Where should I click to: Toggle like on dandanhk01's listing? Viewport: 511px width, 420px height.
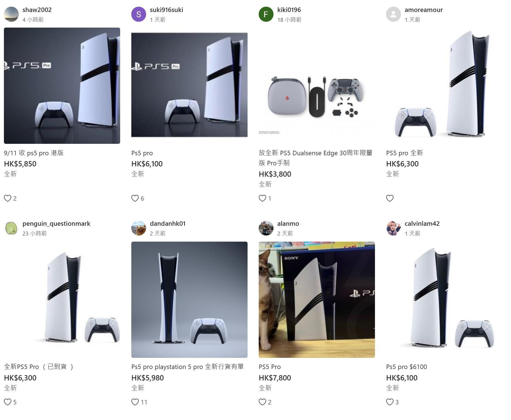tap(135, 402)
